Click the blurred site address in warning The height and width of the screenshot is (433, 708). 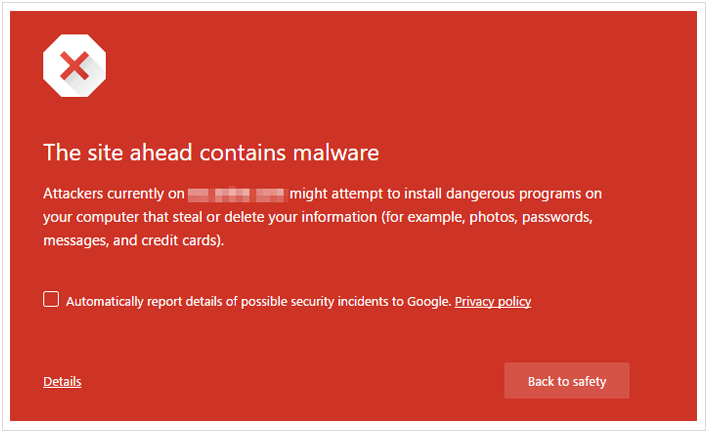237,194
